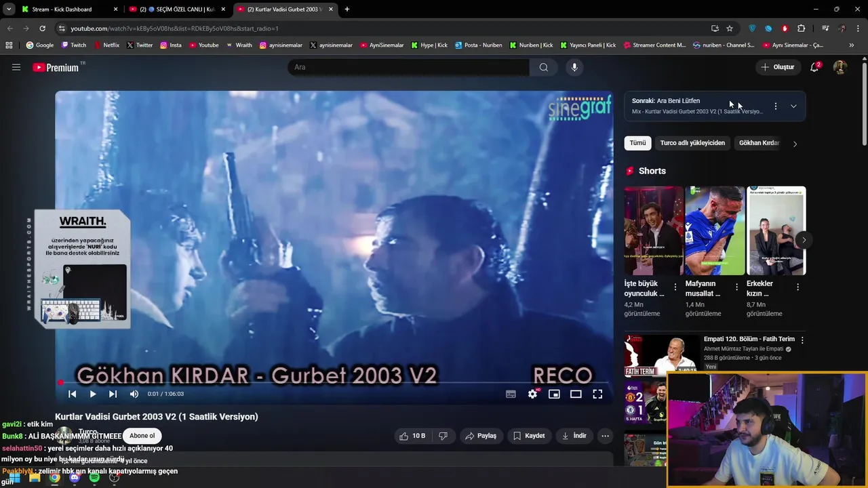The height and width of the screenshot is (488, 868).
Task: Open Spotify from Windows taskbar
Action: click(94, 478)
